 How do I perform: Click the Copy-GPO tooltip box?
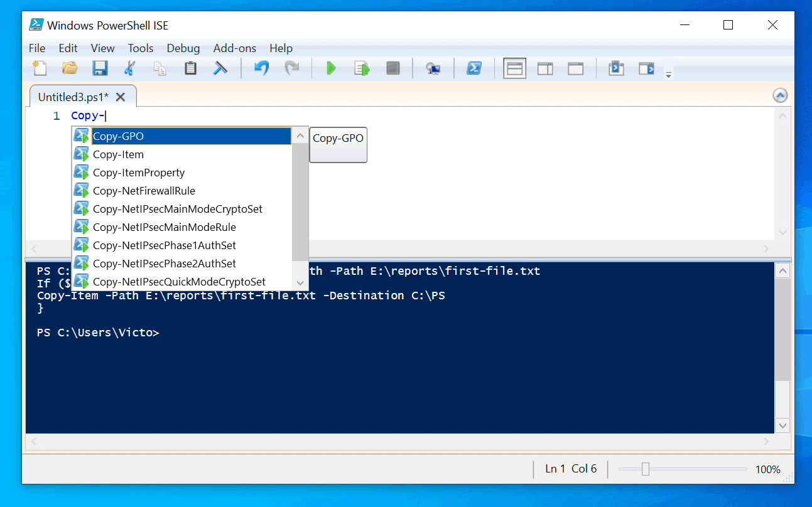[x=338, y=145]
